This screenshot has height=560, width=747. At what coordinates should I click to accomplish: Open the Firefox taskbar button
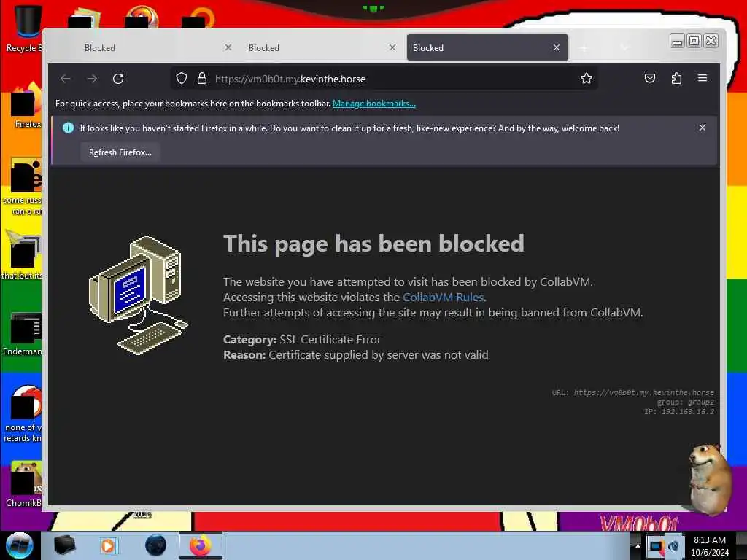pyautogui.click(x=201, y=545)
